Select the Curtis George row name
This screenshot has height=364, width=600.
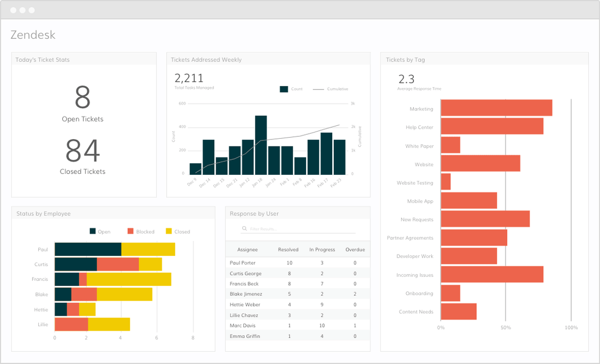click(246, 274)
